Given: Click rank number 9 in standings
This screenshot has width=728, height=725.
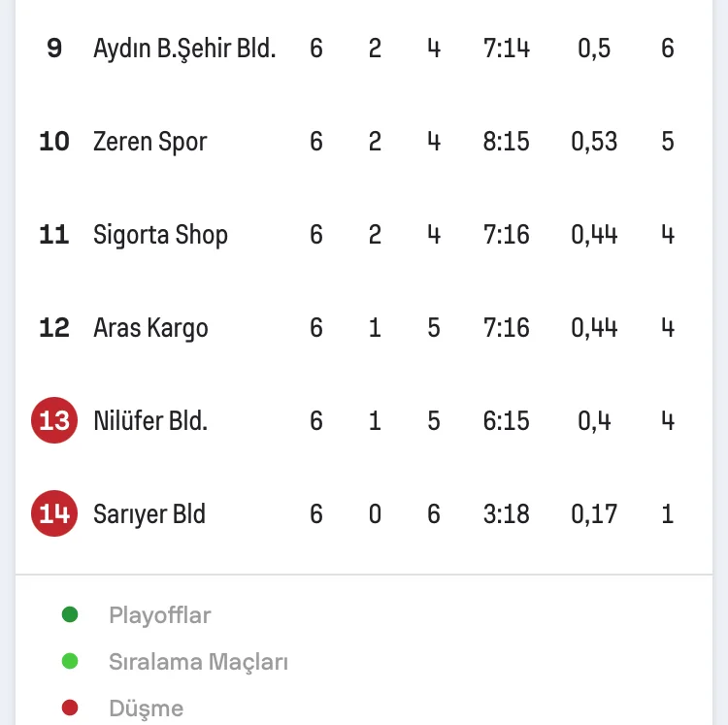Looking at the screenshot, I should [54, 49].
